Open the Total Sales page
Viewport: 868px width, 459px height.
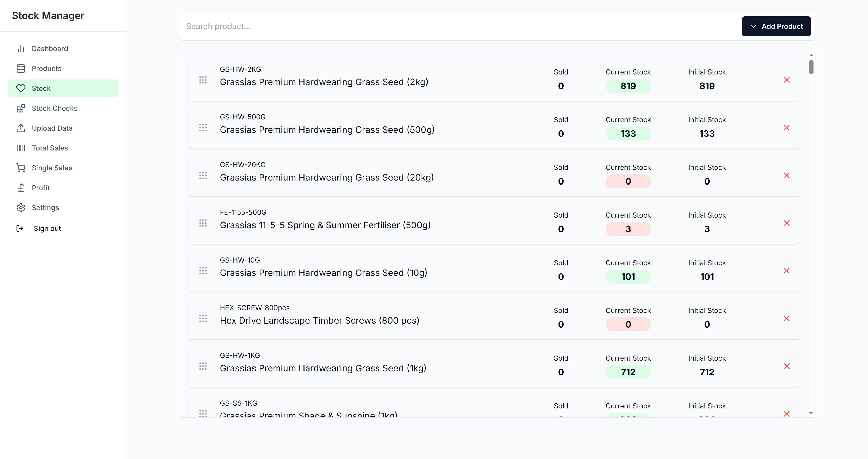click(63, 148)
